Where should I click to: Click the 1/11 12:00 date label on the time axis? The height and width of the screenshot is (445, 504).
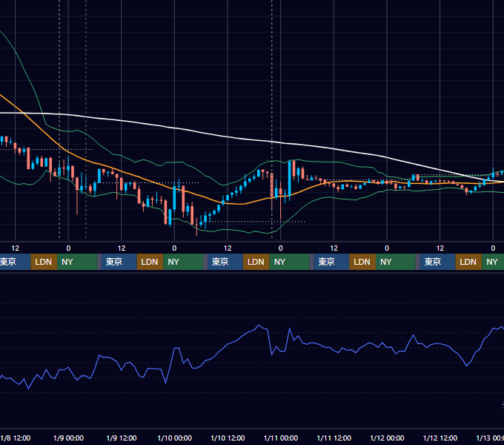334,438
